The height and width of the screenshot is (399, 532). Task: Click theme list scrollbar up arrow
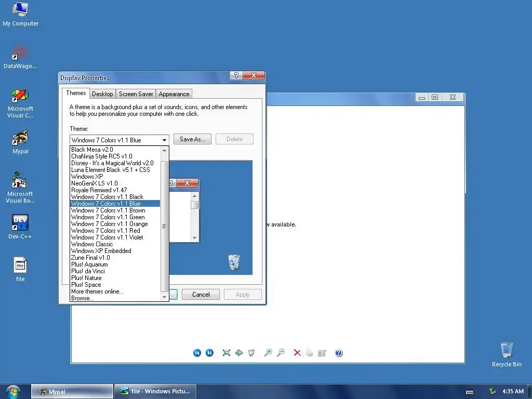click(164, 150)
